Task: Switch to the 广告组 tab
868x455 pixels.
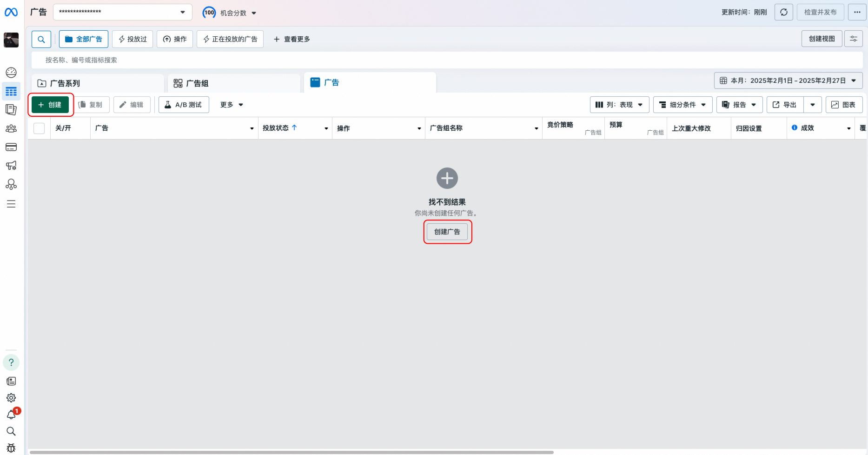Action: point(234,83)
